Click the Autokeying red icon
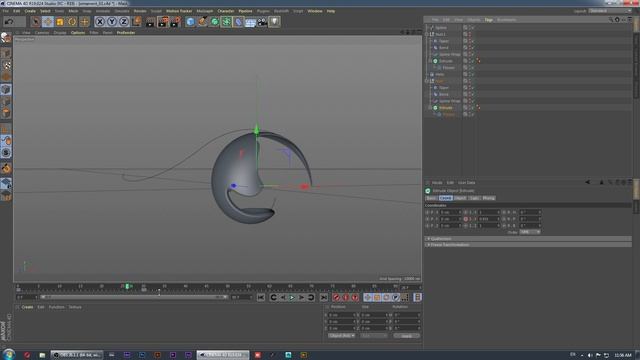The image size is (640, 360). [x=346, y=298]
